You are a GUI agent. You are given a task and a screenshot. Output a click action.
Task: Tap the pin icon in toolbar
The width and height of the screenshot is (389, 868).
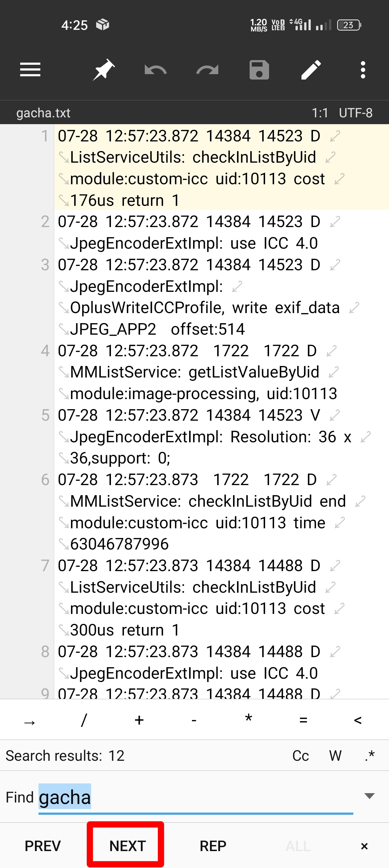pos(104,70)
